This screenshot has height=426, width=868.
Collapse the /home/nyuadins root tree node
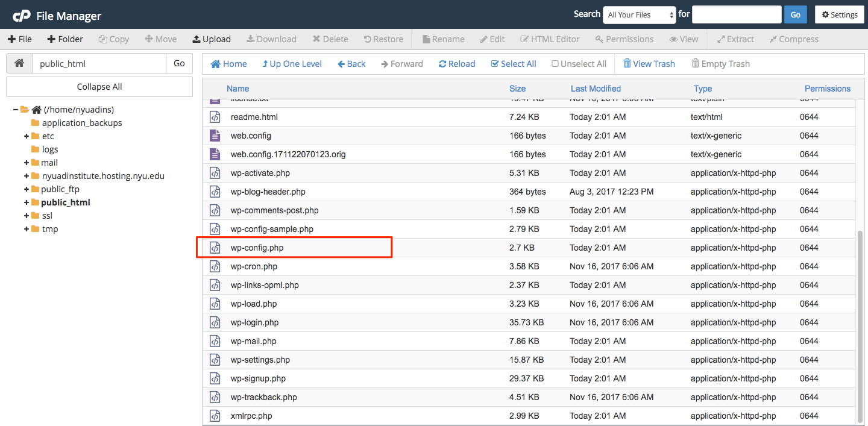[x=16, y=110]
